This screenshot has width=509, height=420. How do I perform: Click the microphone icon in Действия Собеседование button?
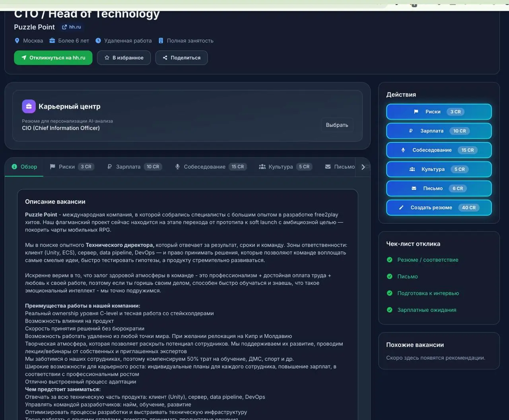coord(403,150)
